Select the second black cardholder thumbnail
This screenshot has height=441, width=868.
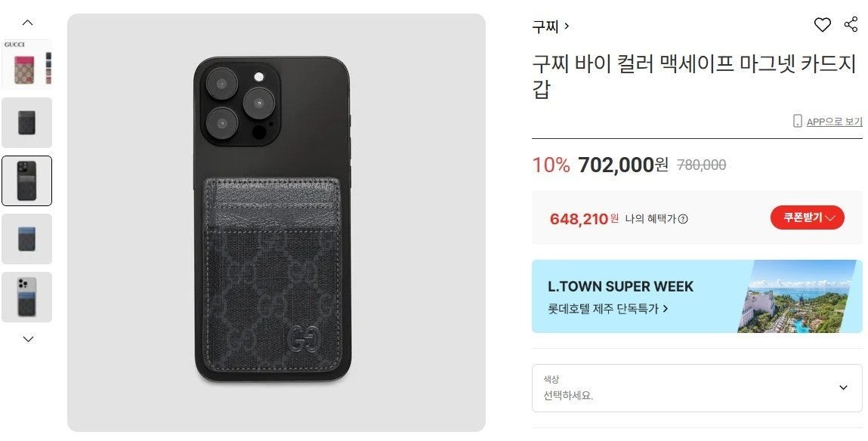pyautogui.click(x=27, y=122)
